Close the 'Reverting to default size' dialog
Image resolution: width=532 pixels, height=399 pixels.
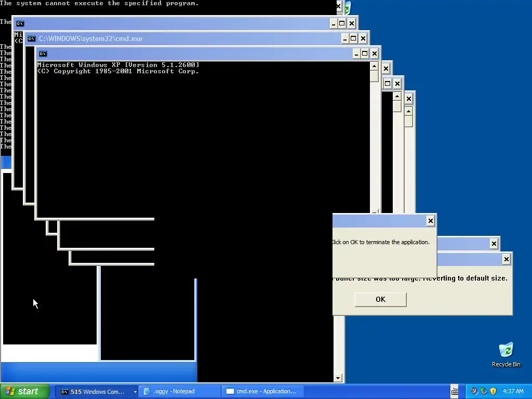(506, 259)
